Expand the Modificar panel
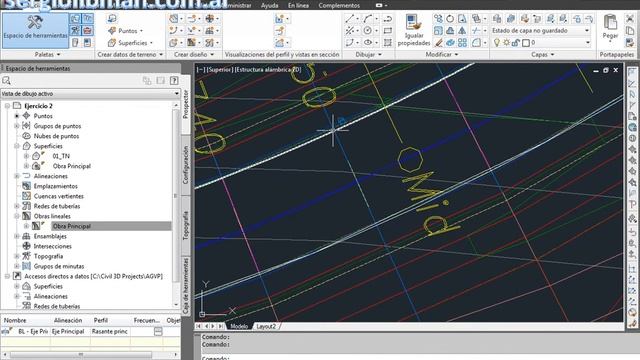Viewport: 640px width, 360px height. tap(442, 54)
